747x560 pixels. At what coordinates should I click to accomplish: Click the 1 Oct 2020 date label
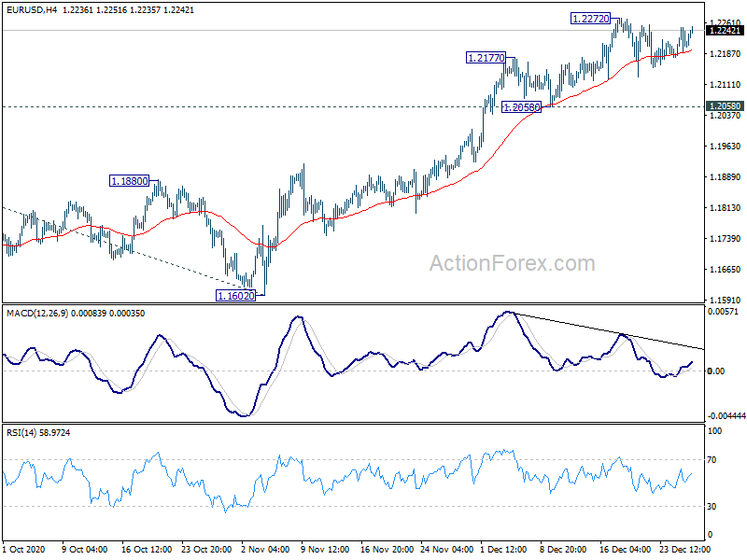pyautogui.click(x=24, y=549)
